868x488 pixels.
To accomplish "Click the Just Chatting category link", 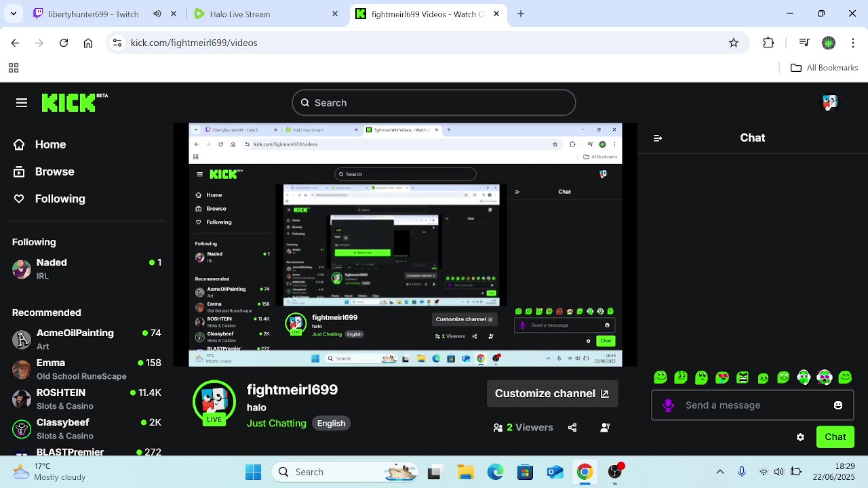I will (277, 424).
